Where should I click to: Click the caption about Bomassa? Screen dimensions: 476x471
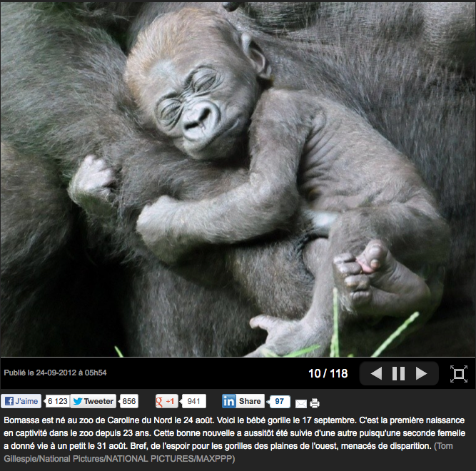coord(234,433)
